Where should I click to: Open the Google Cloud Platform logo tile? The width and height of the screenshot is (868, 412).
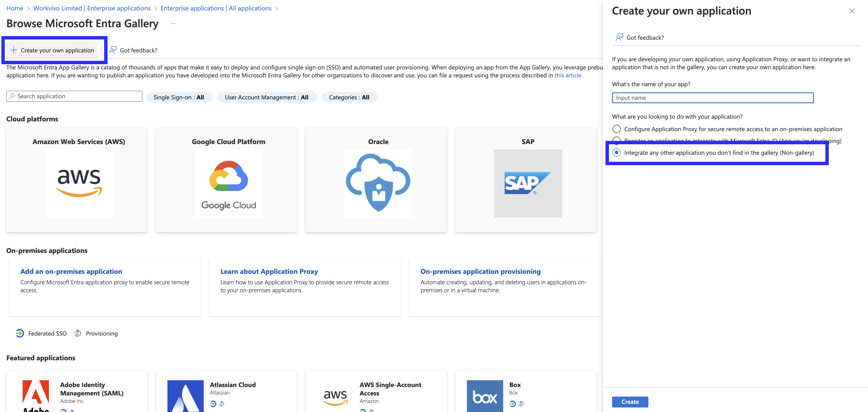[x=228, y=184]
